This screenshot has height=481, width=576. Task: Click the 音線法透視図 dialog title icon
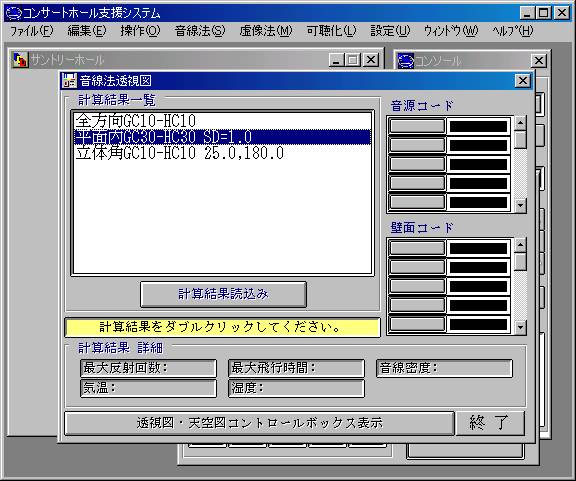[x=69, y=80]
